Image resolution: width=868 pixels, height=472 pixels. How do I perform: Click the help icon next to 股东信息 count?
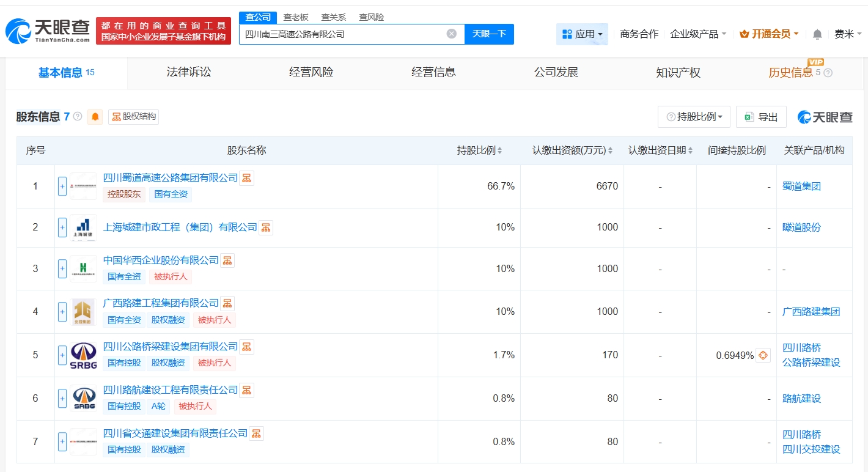[78, 116]
